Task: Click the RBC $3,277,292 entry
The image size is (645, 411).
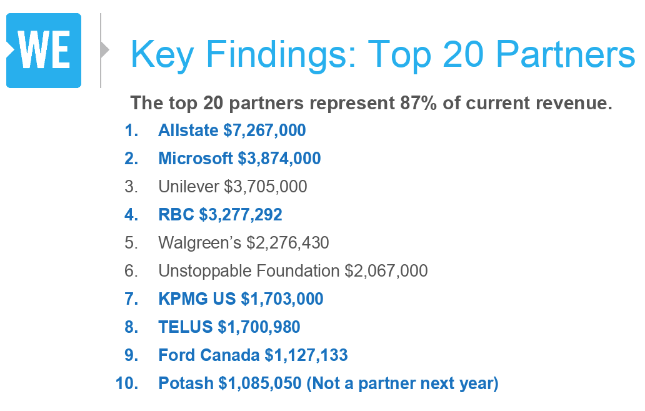Action: [220, 215]
